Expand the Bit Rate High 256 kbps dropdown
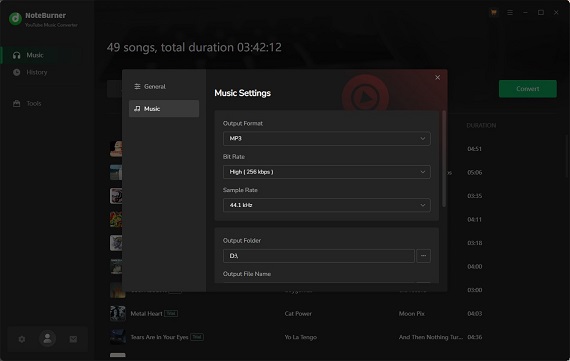 coord(326,172)
